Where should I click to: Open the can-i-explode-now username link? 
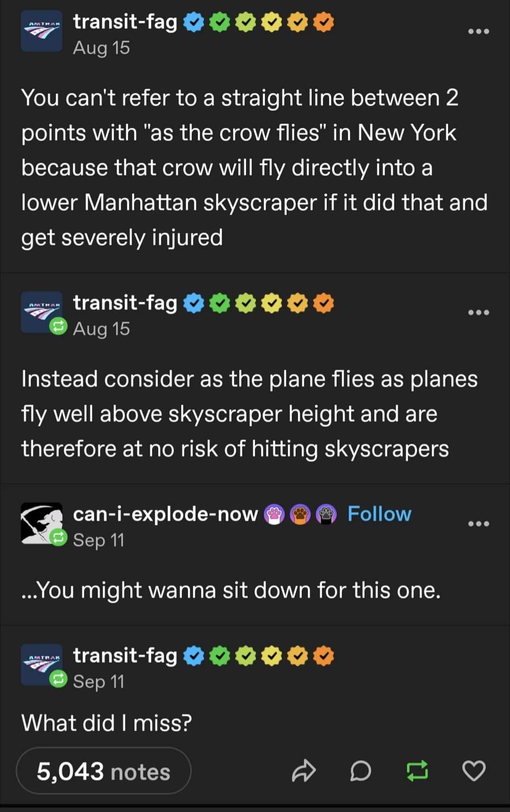(x=165, y=514)
